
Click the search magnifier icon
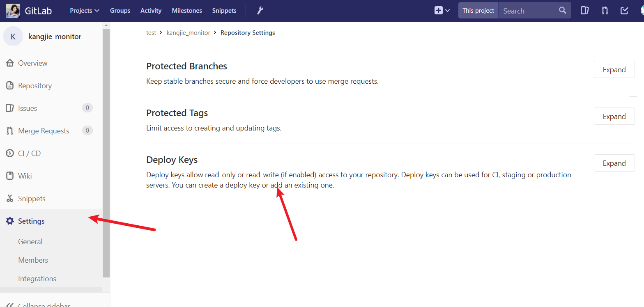(x=562, y=11)
